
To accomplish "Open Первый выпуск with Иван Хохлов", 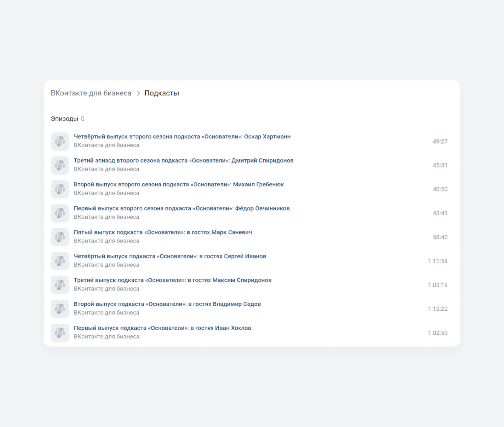I will 162,328.
